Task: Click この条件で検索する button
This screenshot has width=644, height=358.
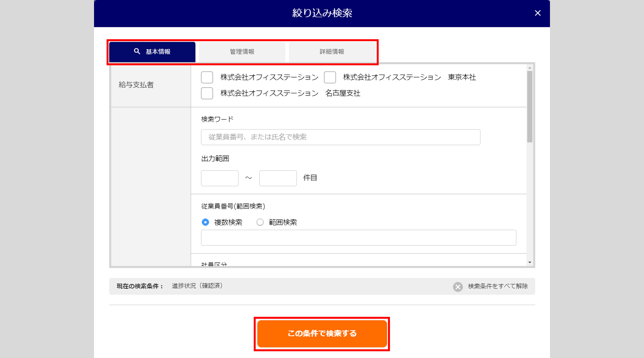Action: 322,334
